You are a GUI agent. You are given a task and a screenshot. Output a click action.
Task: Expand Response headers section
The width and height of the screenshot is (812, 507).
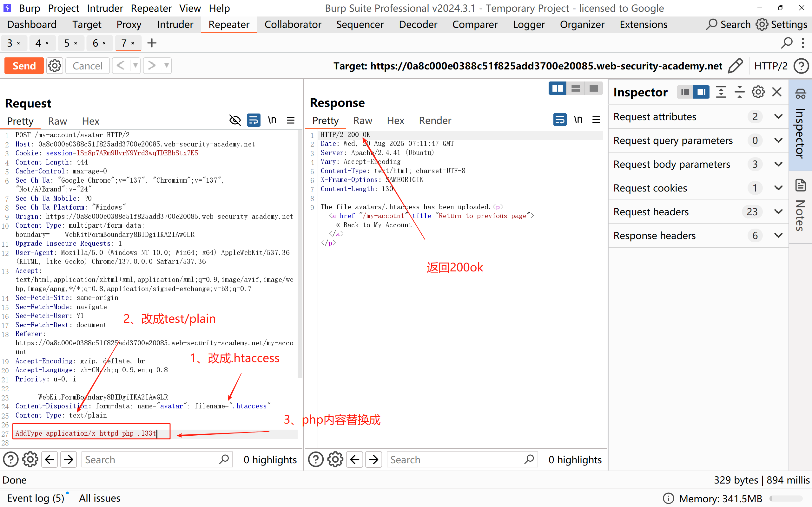[778, 236]
